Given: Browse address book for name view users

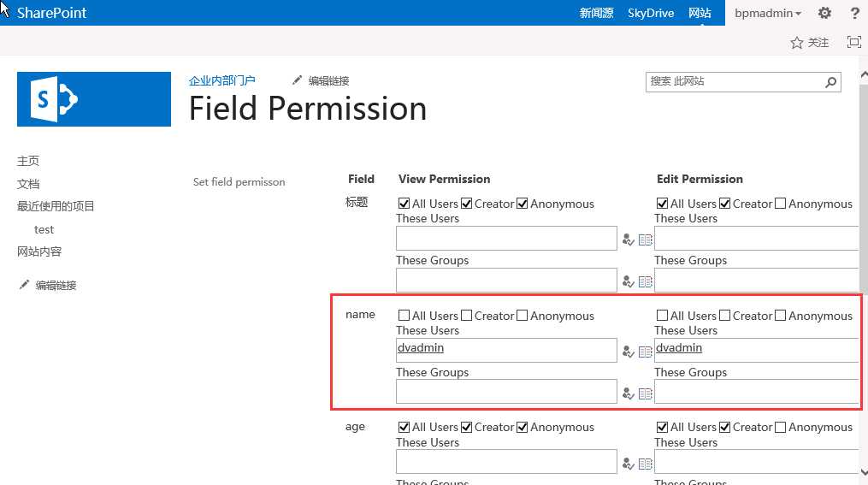Looking at the screenshot, I should point(645,352).
